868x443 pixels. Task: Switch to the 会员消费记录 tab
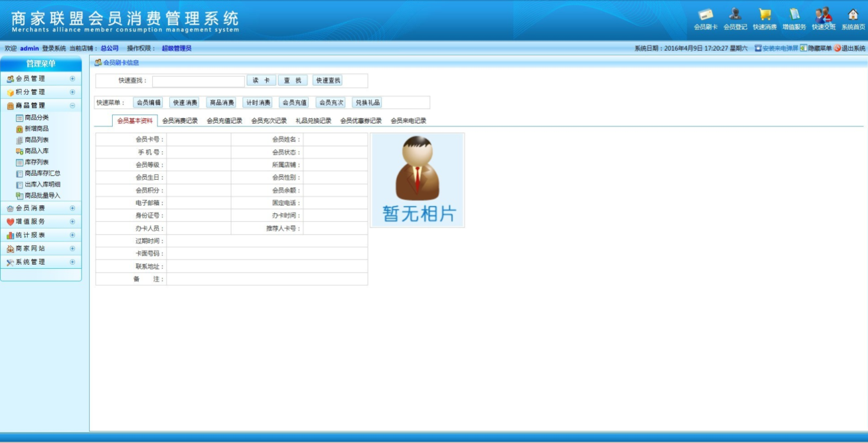coord(180,120)
